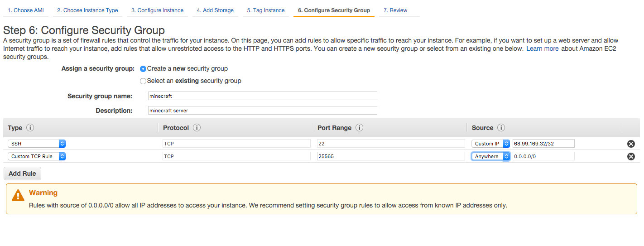This screenshot has width=644, height=246.
Task: Click the Port Range info icon
Action: pyautogui.click(x=360, y=128)
